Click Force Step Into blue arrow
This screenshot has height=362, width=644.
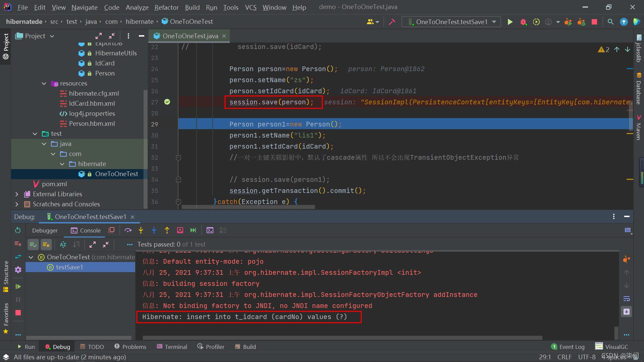tap(154, 230)
